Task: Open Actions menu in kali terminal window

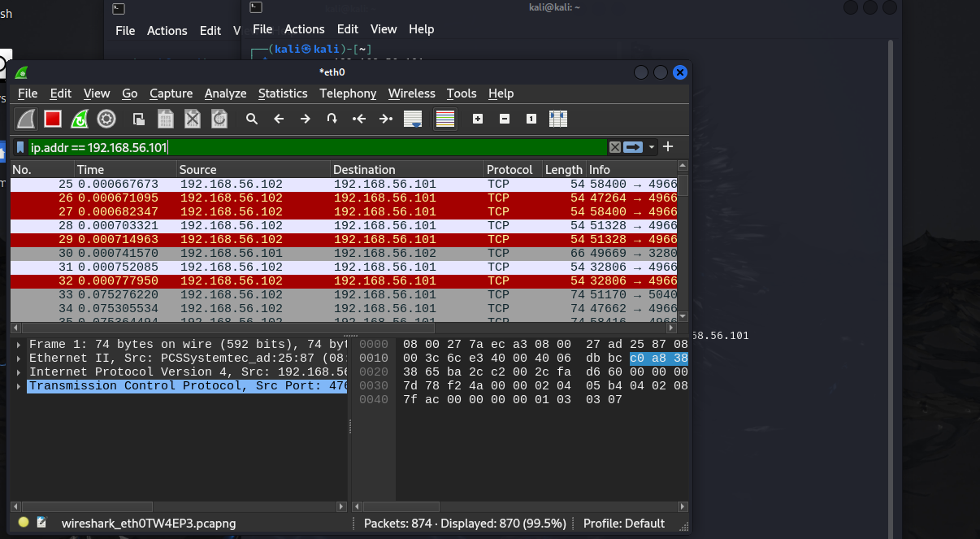Action: pos(305,28)
